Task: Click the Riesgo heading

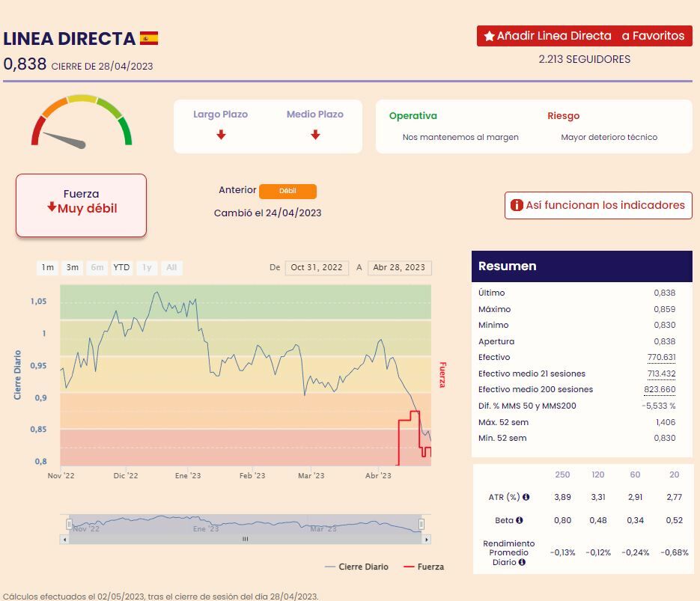Action: [564, 115]
